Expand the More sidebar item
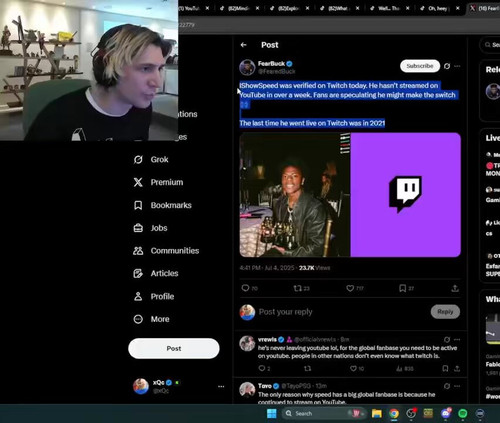 [151, 319]
